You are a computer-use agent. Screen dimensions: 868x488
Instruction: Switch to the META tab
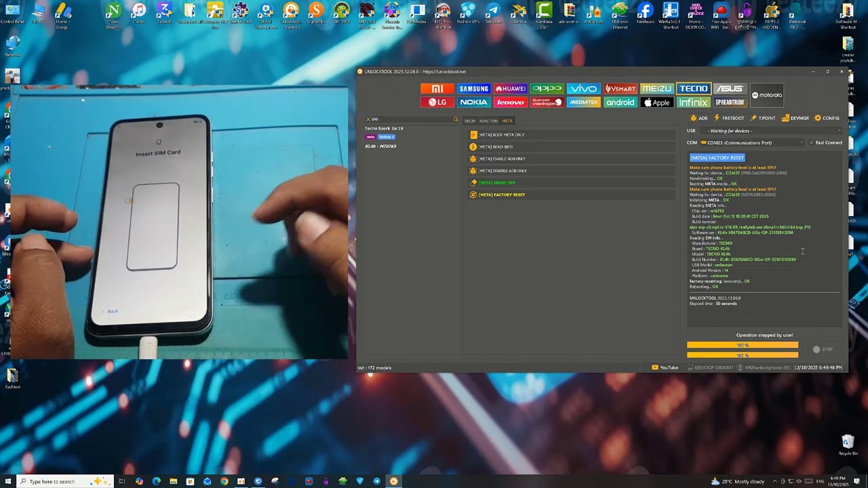pyautogui.click(x=507, y=121)
